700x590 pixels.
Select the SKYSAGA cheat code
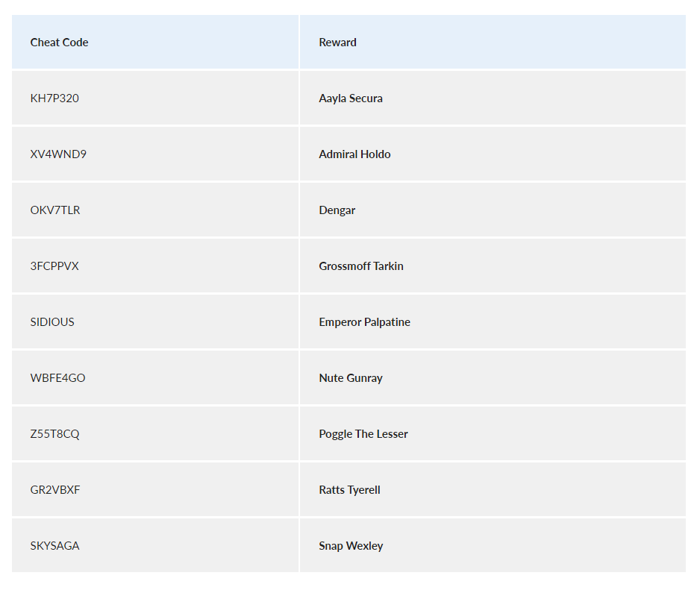(x=54, y=546)
